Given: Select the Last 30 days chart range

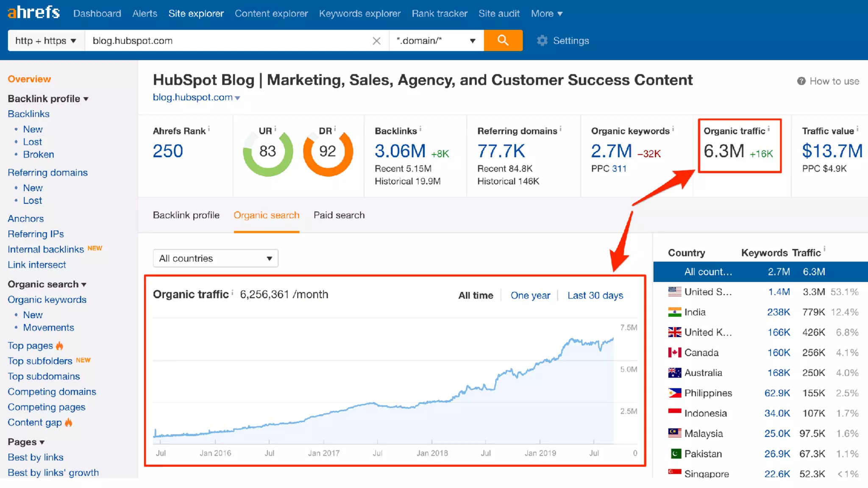Looking at the screenshot, I should tap(595, 295).
